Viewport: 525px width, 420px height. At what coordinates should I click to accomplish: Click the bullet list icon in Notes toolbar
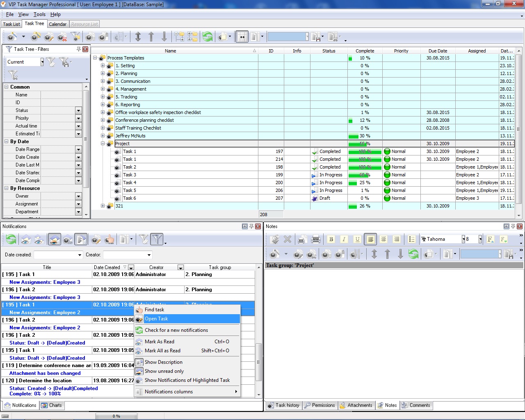click(x=412, y=239)
